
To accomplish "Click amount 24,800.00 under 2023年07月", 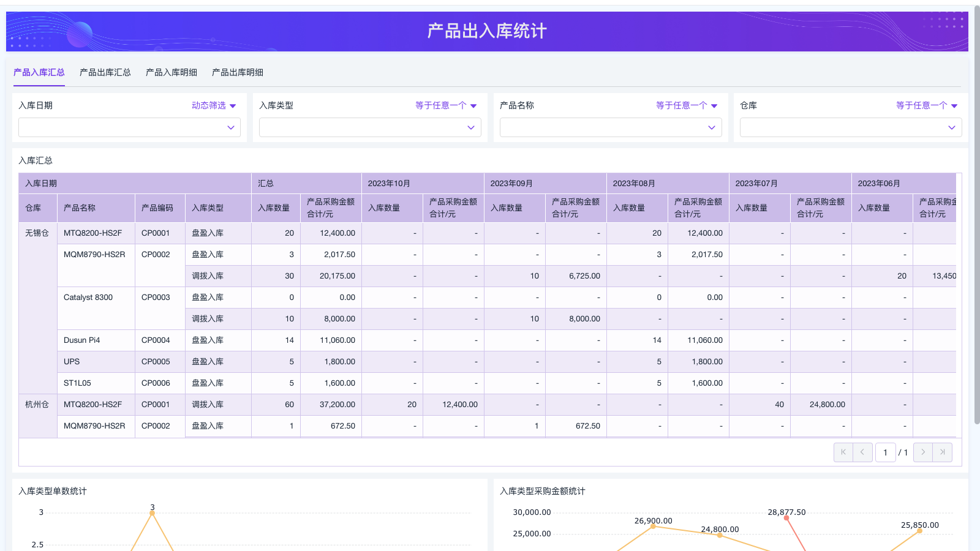I will coord(821,405).
